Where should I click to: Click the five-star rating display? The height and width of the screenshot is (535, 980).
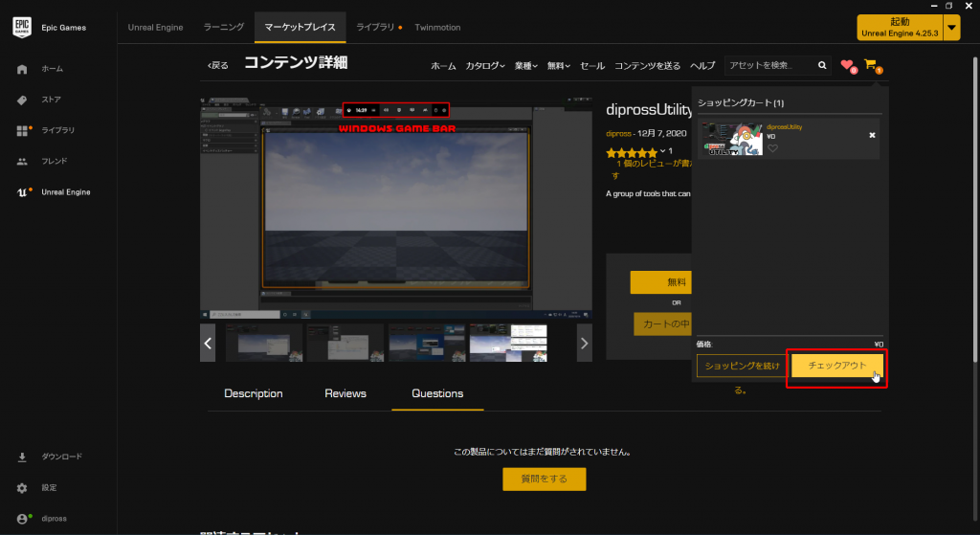[632, 152]
